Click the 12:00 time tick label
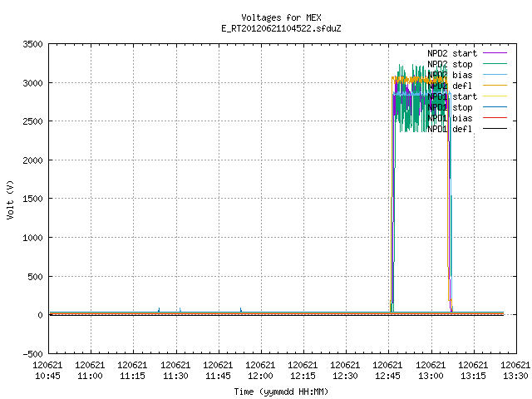The image size is (532, 399). tap(260, 377)
